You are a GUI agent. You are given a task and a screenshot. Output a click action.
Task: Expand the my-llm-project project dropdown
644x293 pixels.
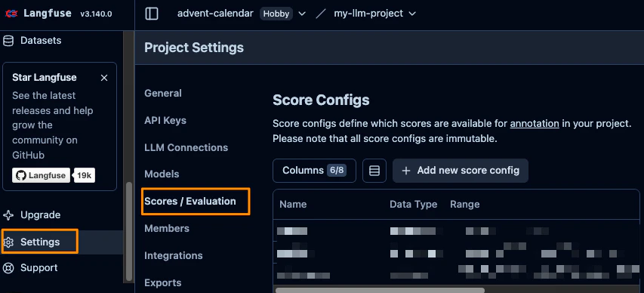click(x=412, y=14)
